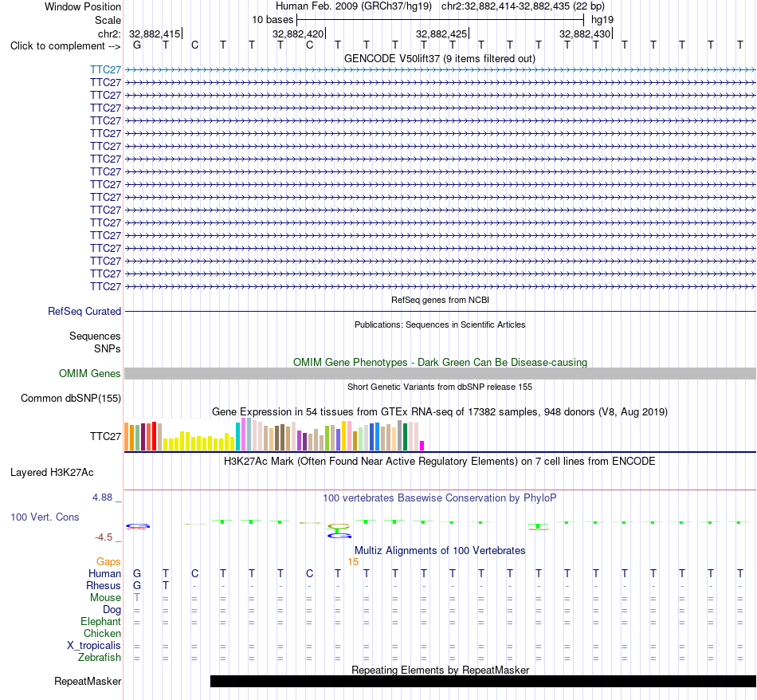757x700 pixels.
Task: Click the '10 bases' scale bar label
Action: tap(273, 20)
